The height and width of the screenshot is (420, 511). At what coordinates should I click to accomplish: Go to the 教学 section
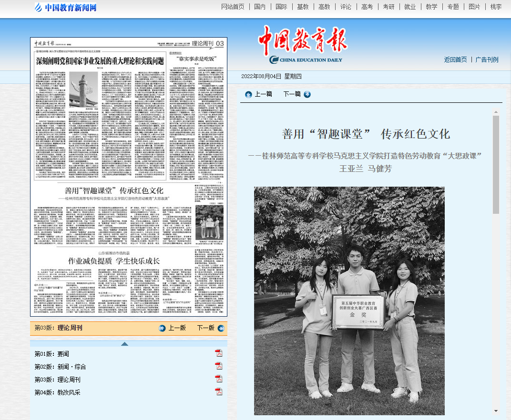pyautogui.click(x=431, y=7)
